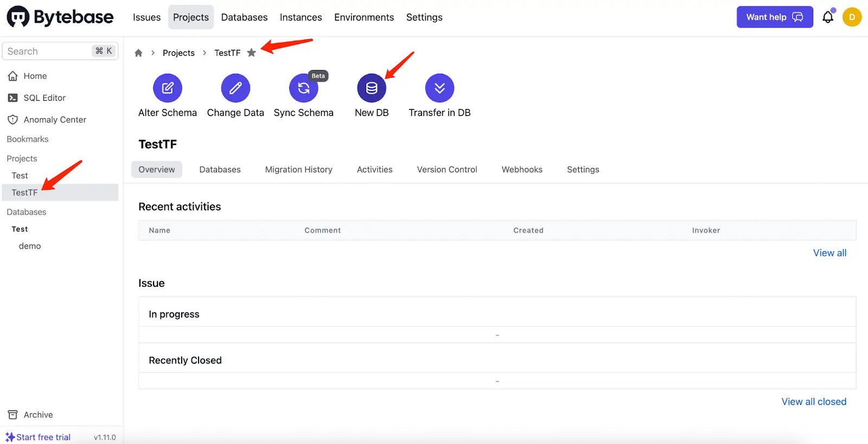The height and width of the screenshot is (444, 868).
Task: Switch to the Migration History tab
Action: click(299, 169)
